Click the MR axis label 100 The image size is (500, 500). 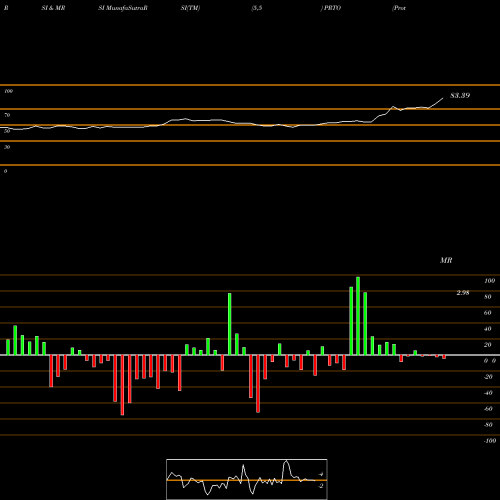point(489,281)
